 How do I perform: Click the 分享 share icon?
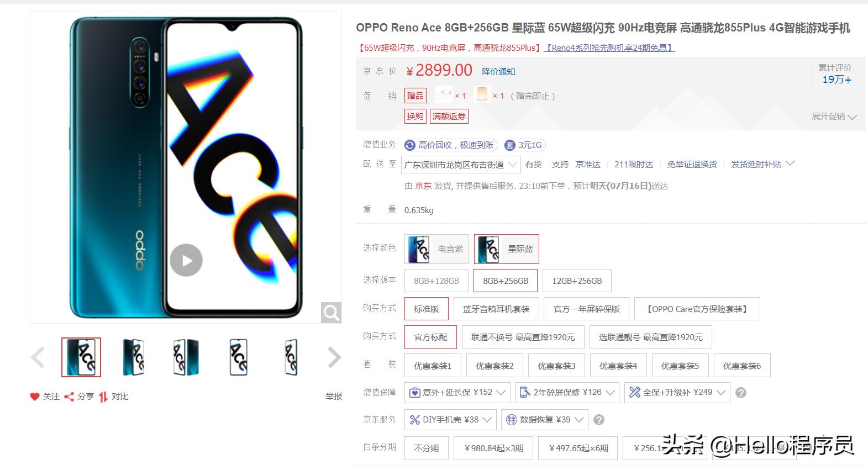69,397
